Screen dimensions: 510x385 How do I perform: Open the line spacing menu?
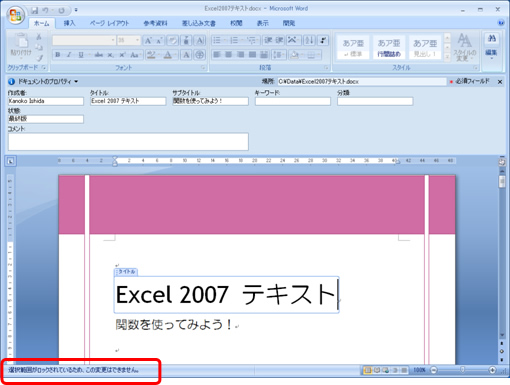click(279, 54)
